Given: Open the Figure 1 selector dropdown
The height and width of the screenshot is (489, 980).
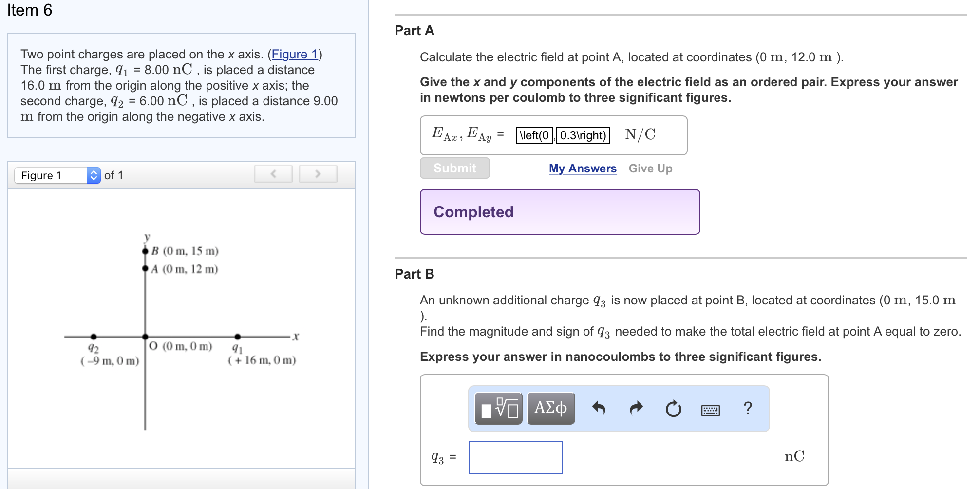Looking at the screenshot, I should (x=53, y=175).
